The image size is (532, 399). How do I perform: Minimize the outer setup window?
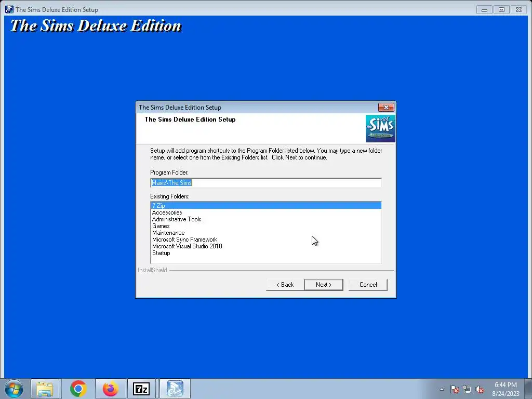coord(485,10)
